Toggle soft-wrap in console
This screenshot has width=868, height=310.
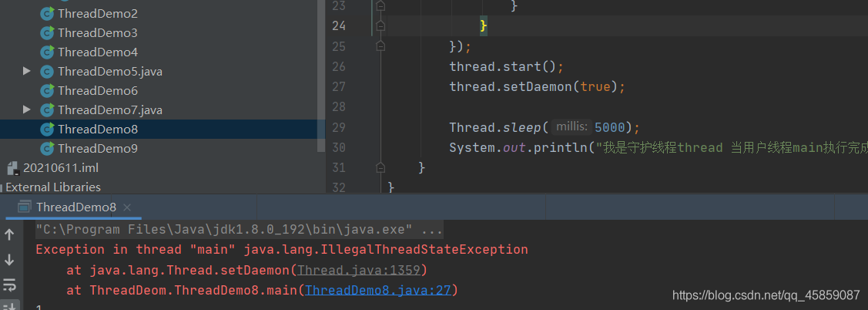pyautogui.click(x=9, y=285)
